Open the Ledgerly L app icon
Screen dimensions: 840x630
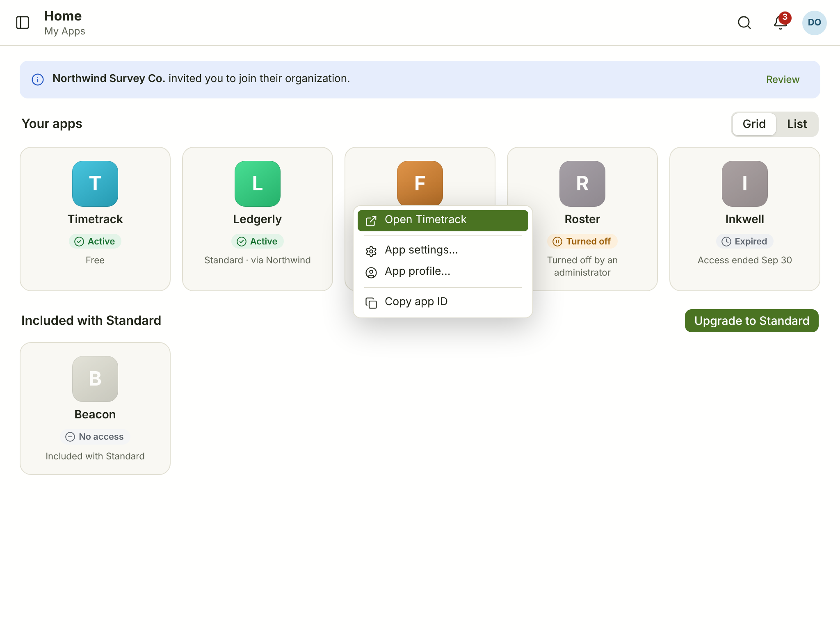pyautogui.click(x=258, y=183)
